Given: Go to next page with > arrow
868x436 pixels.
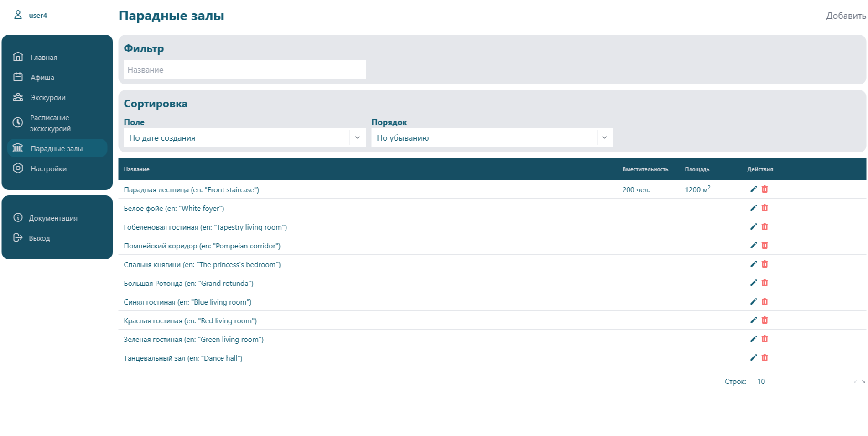Looking at the screenshot, I should (863, 382).
